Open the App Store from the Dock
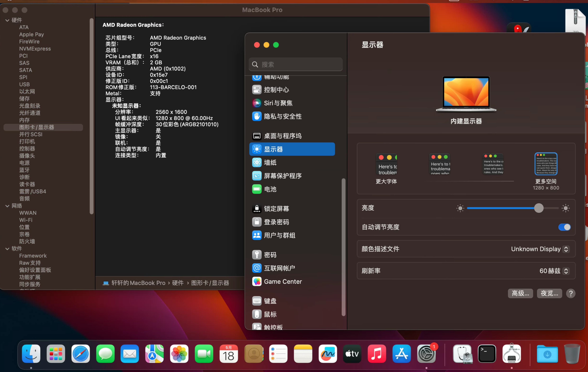588x372 pixels. [402, 354]
